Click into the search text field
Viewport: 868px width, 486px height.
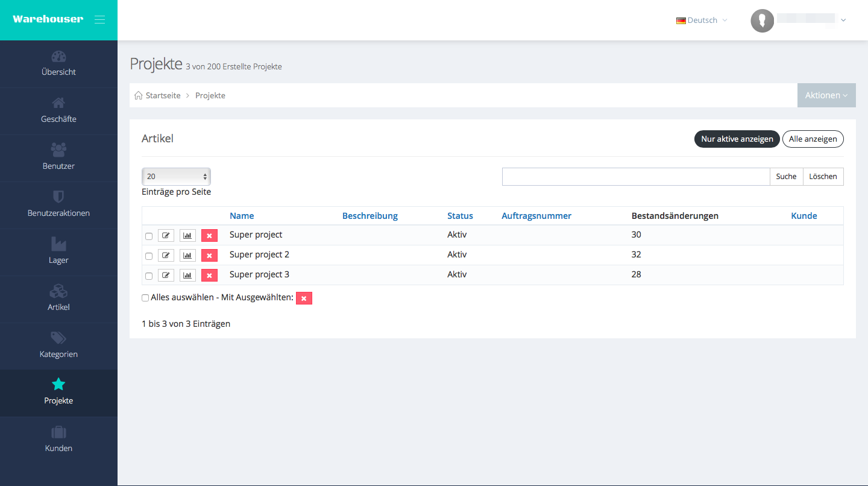pos(635,177)
